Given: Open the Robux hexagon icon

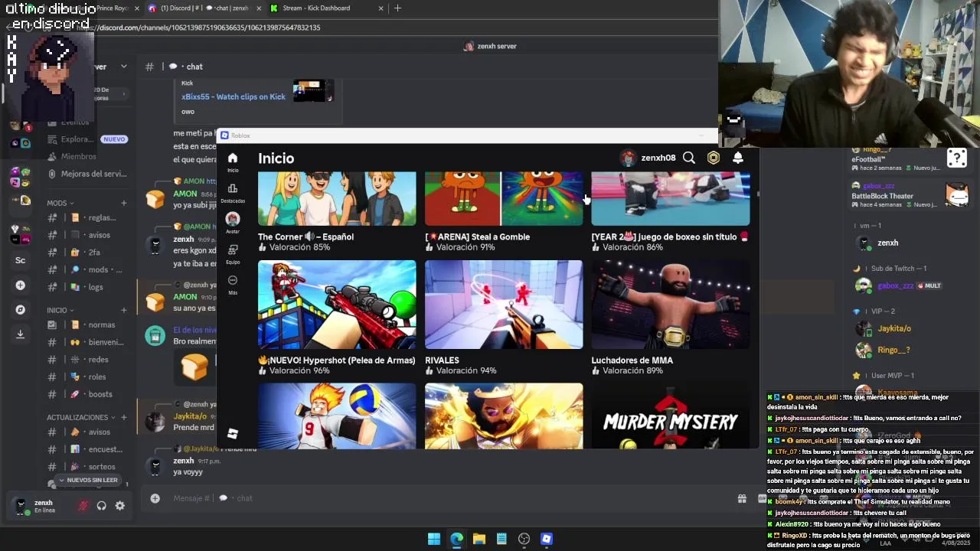Looking at the screenshot, I should click(714, 158).
